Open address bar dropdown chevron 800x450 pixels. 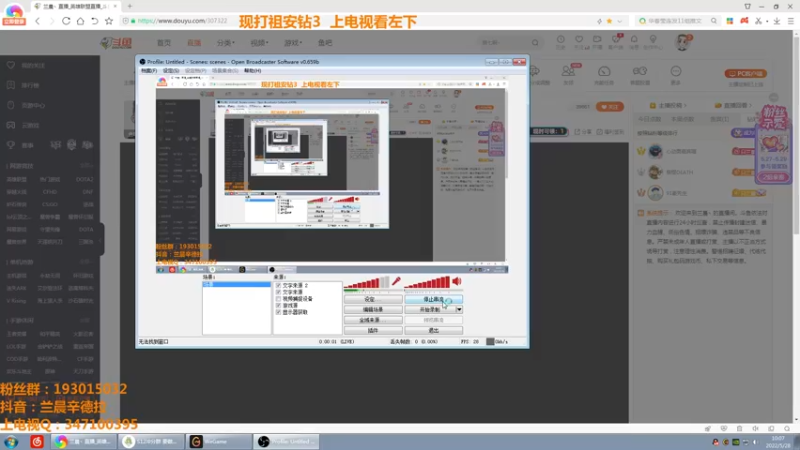pyautogui.click(x=619, y=21)
